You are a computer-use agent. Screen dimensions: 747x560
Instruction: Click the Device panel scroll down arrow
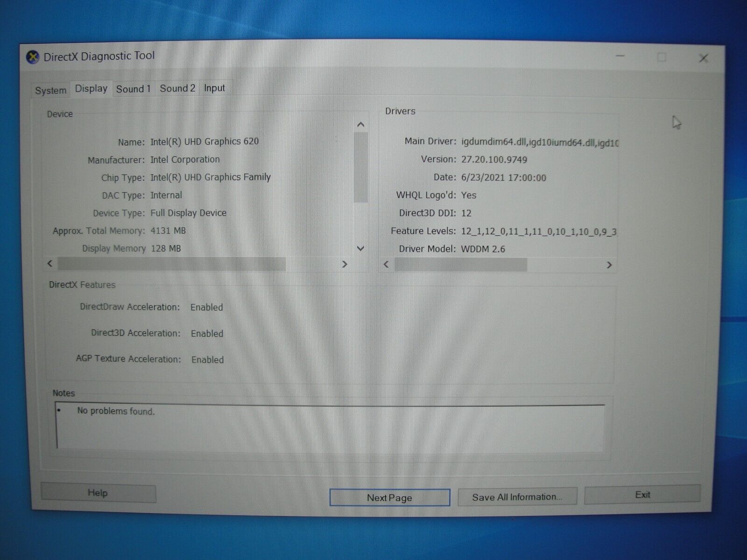click(x=360, y=249)
